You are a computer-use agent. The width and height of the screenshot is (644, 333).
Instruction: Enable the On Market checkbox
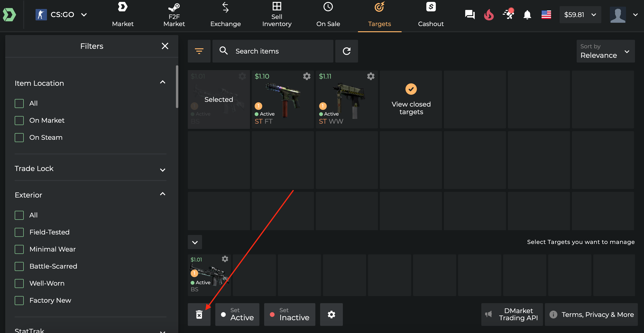[19, 120]
